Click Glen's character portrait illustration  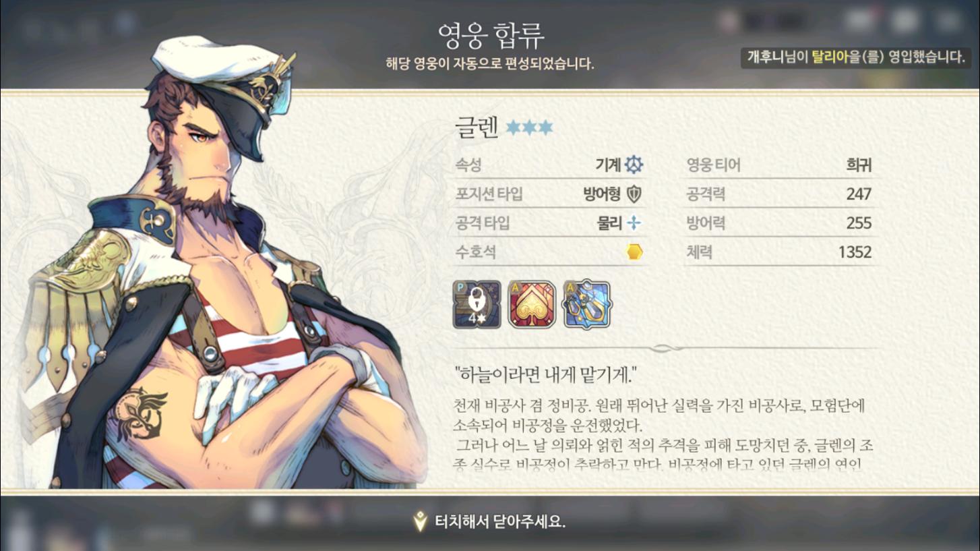pos(216,263)
